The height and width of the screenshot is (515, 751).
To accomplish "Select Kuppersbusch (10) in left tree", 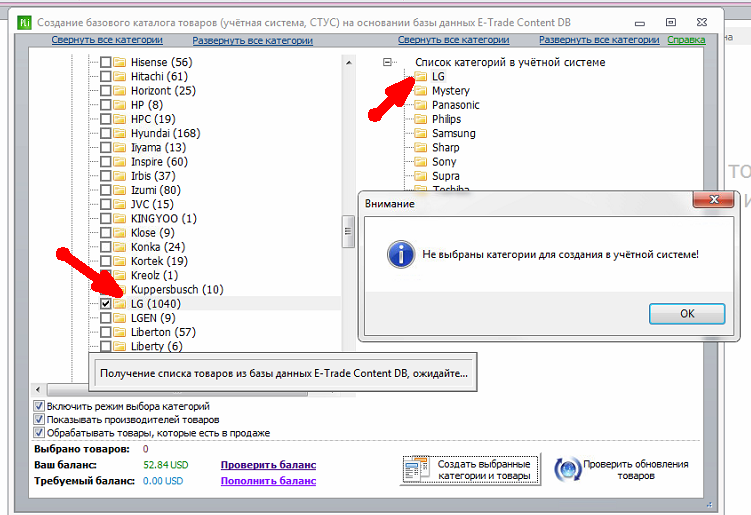I will pos(177,290).
